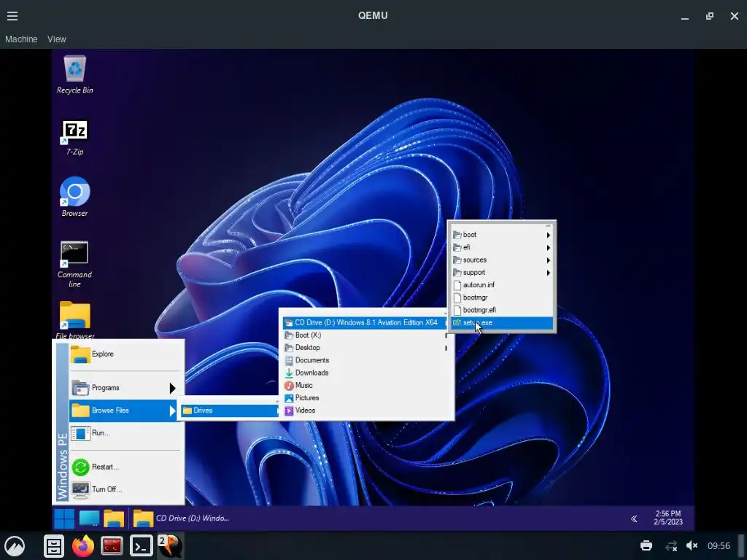Click the printer tray icon

point(646,545)
